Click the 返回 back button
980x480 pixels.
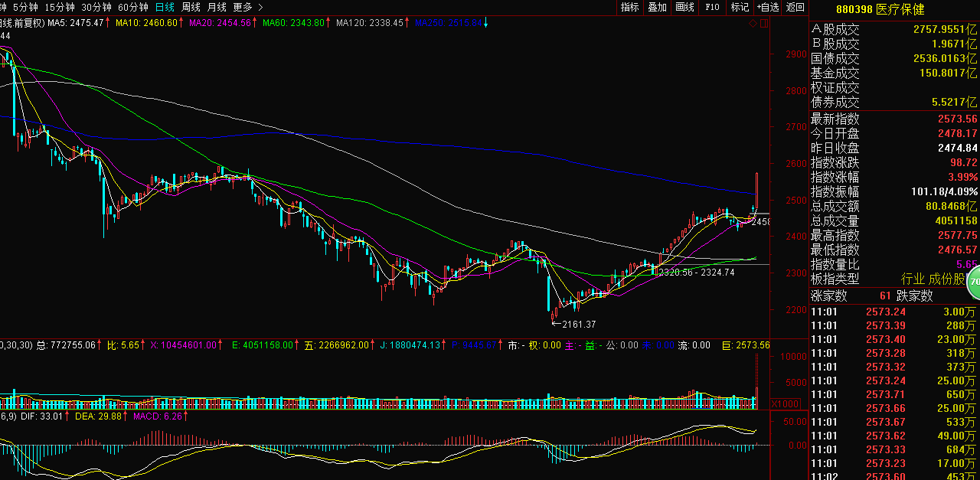(795, 7)
